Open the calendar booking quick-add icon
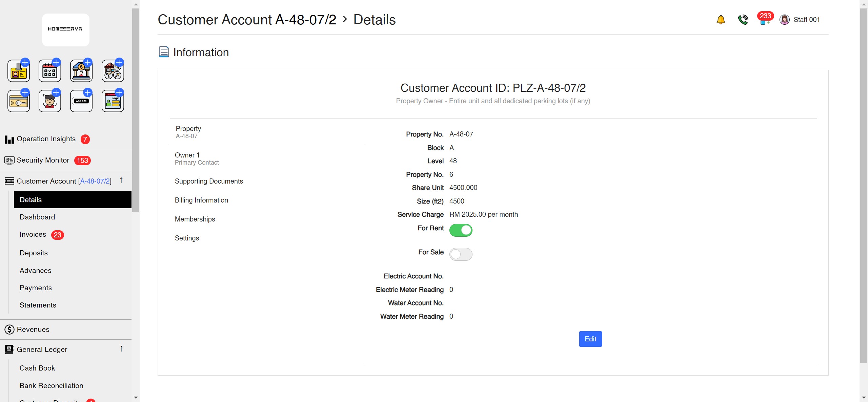The width and height of the screenshot is (868, 402). 50,71
